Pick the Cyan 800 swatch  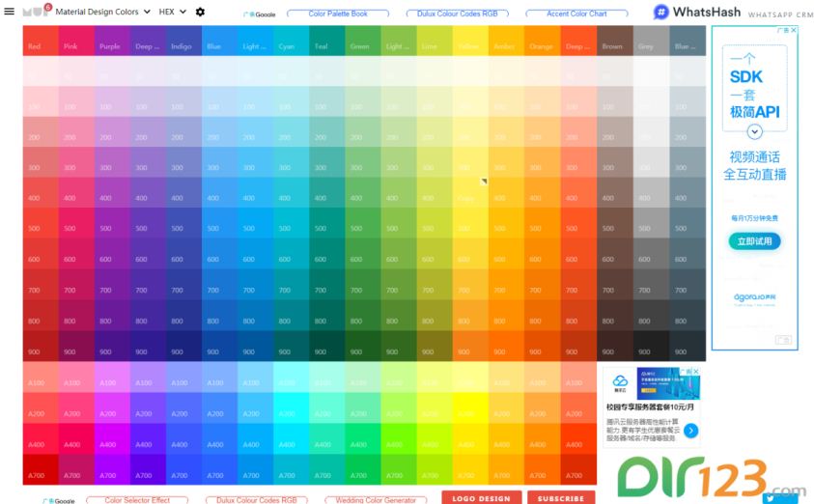(292, 315)
